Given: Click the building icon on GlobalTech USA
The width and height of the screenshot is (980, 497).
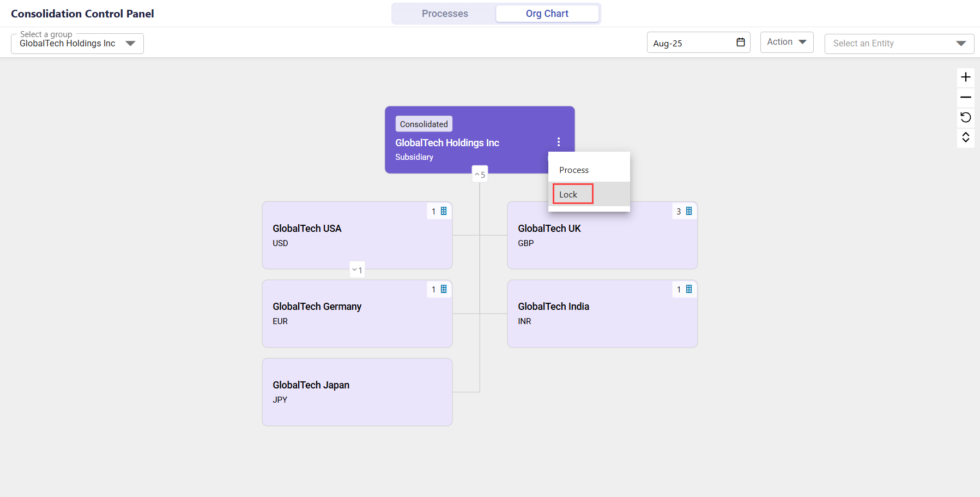Looking at the screenshot, I should pyautogui.click(x=444, y=211).
